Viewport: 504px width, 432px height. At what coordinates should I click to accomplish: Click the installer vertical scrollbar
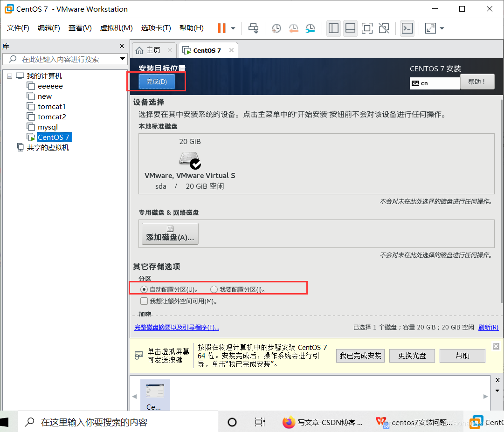(x=502, y=201)
